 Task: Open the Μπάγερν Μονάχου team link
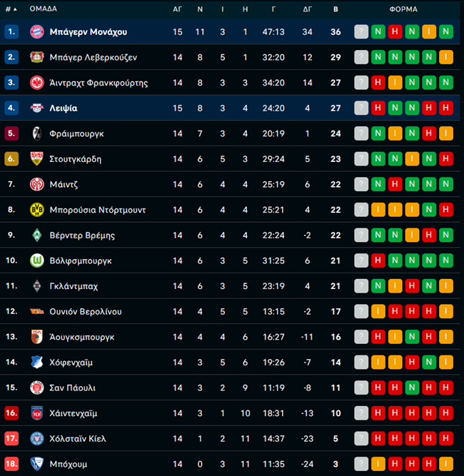[89, 32]
